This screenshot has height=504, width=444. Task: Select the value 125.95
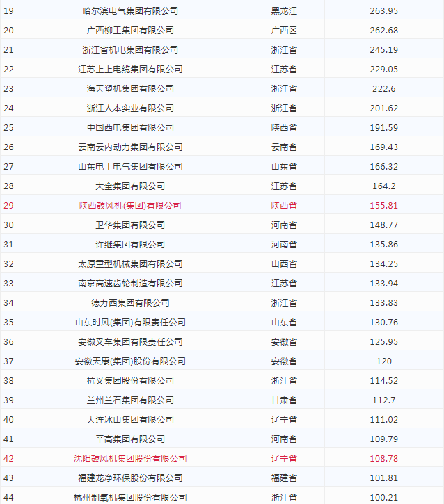click(x=384, y=341)
